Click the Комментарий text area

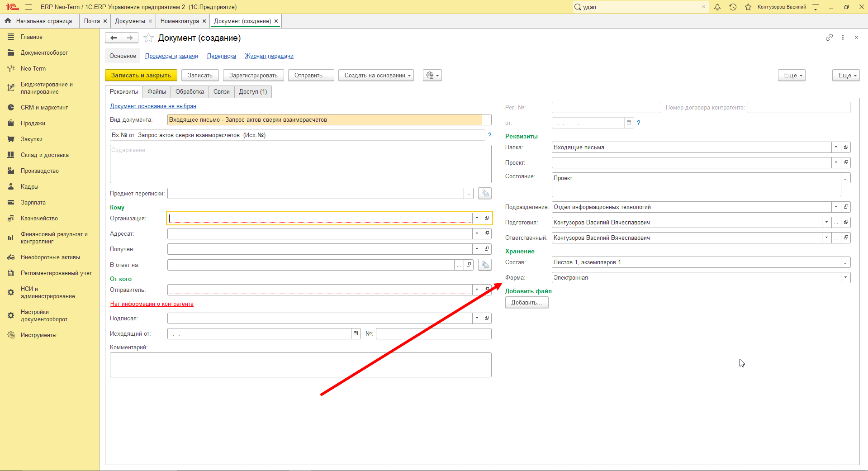point(301,365)
